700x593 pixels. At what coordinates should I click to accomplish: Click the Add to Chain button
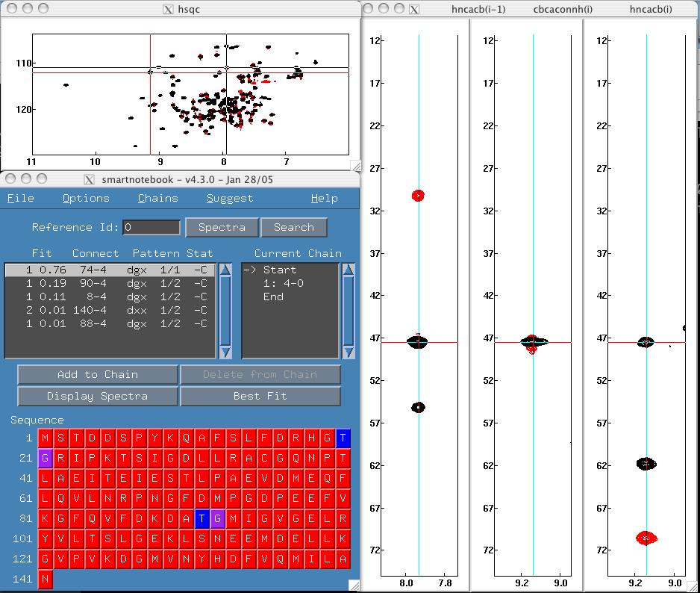point(98,374)
